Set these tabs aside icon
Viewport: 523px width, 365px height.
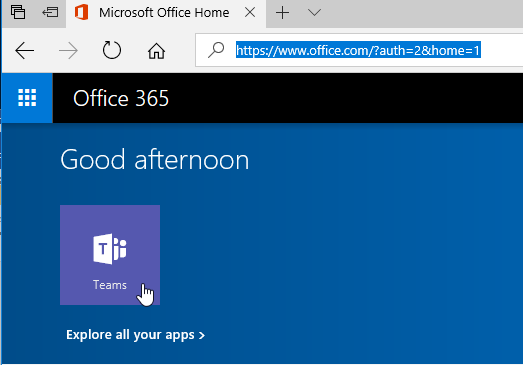coord(50,12)
